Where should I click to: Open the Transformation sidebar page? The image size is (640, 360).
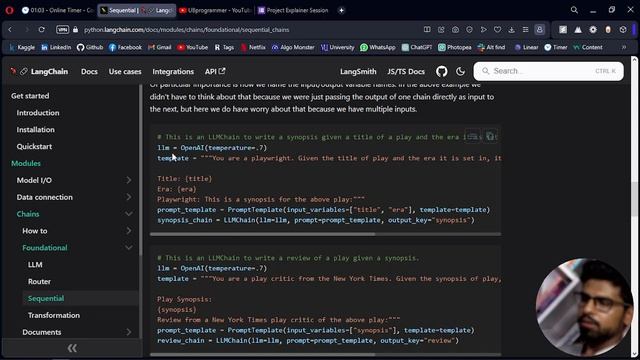[54, 316]
